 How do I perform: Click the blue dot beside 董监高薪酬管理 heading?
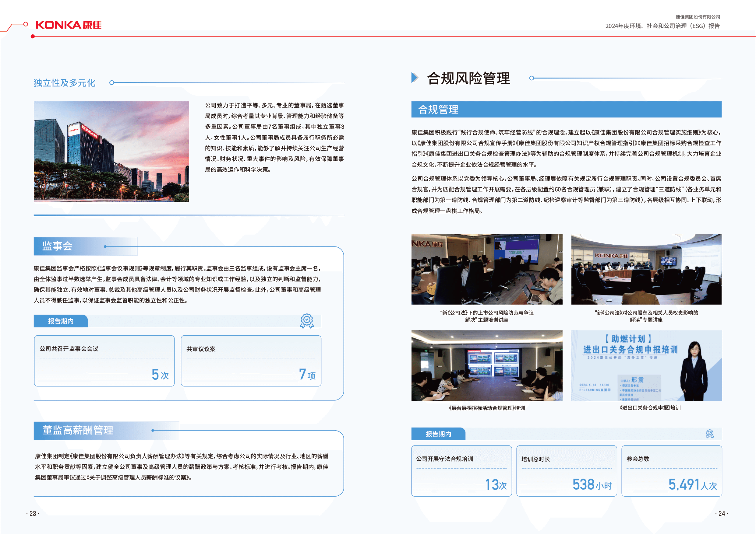coord(153,430)
